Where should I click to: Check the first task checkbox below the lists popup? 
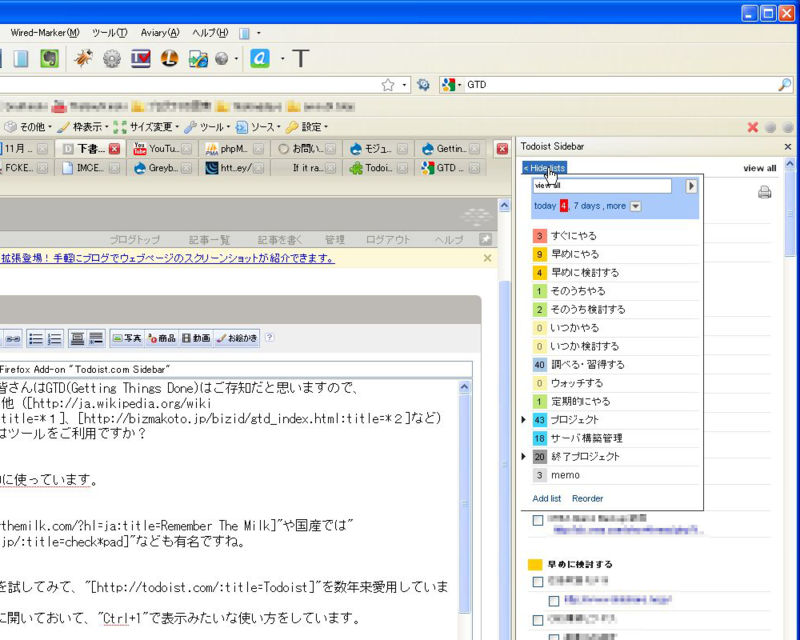pyautogui.click(x=538, y=521)
